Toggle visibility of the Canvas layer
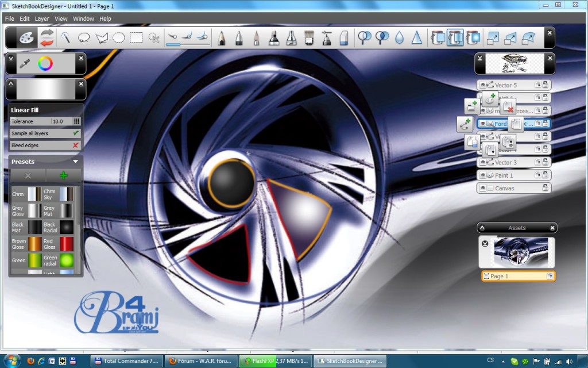Viewport: 588px width, 368px height. click(x=482, y=188)
